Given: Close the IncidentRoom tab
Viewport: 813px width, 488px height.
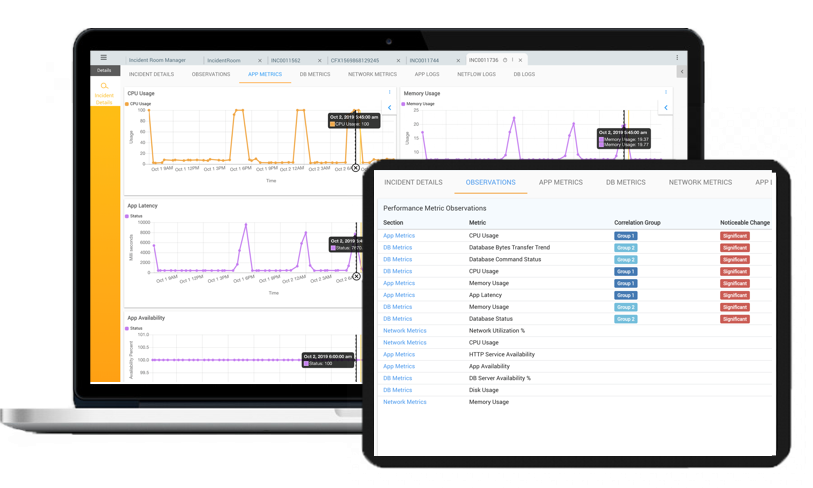Looking at the screenshot, I should click(x=260, y=61).
